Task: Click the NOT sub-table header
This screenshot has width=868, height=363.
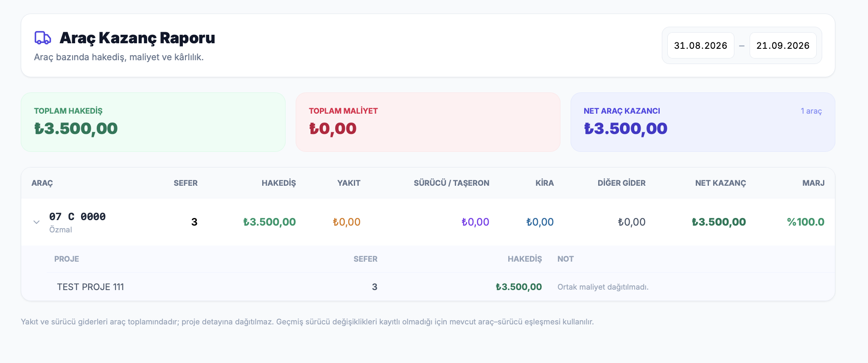Action: [566, 259]
